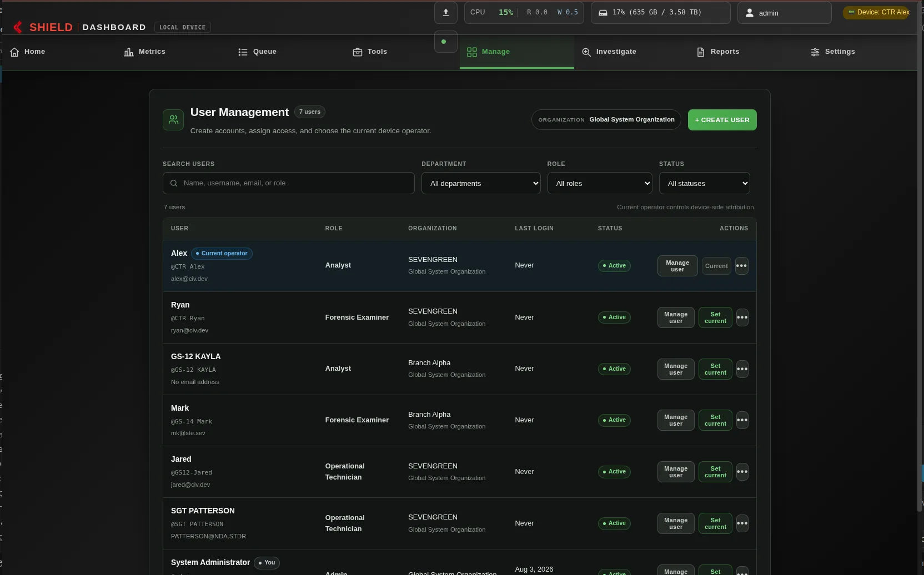Click the Active status badge in Ryan's row
This screenshot has width=924, height=575.
coord(614,317)
